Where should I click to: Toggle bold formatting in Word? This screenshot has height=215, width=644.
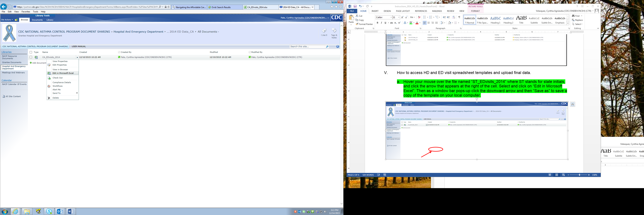(377, 23)
